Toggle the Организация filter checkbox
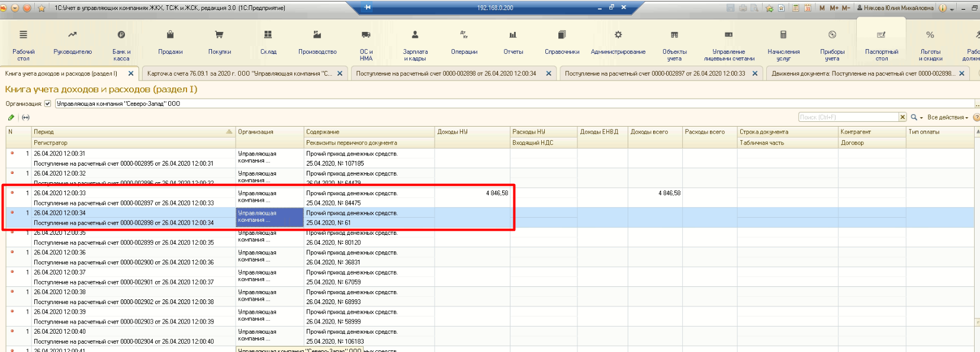 pyautogui.click(x=47, y=104)
